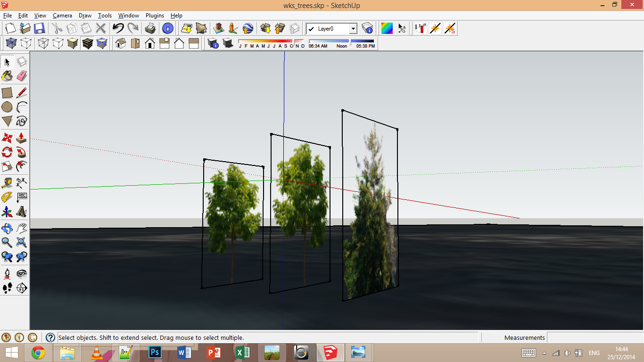This screenshot has width=644, height=362.
Task: Open Chrome from the taskbar
Action: pos(38,353)
